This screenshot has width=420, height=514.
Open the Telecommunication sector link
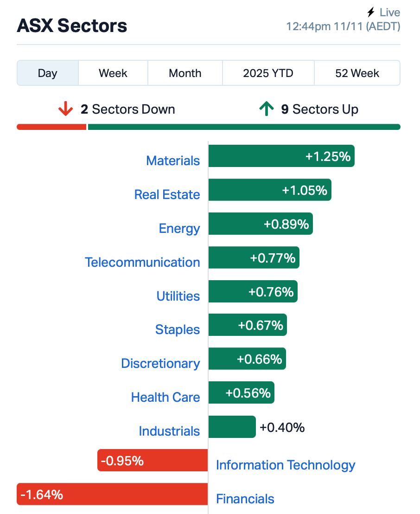142,262
